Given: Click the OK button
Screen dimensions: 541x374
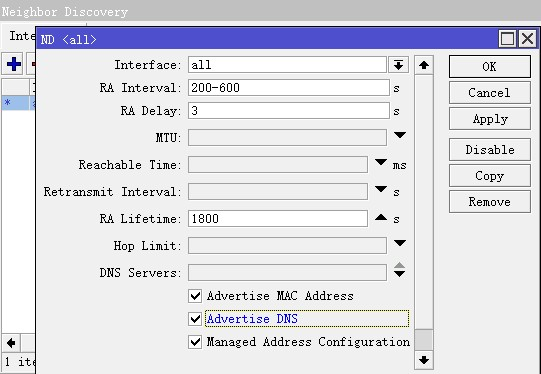Looking at the screenshot, I should 490,67.
